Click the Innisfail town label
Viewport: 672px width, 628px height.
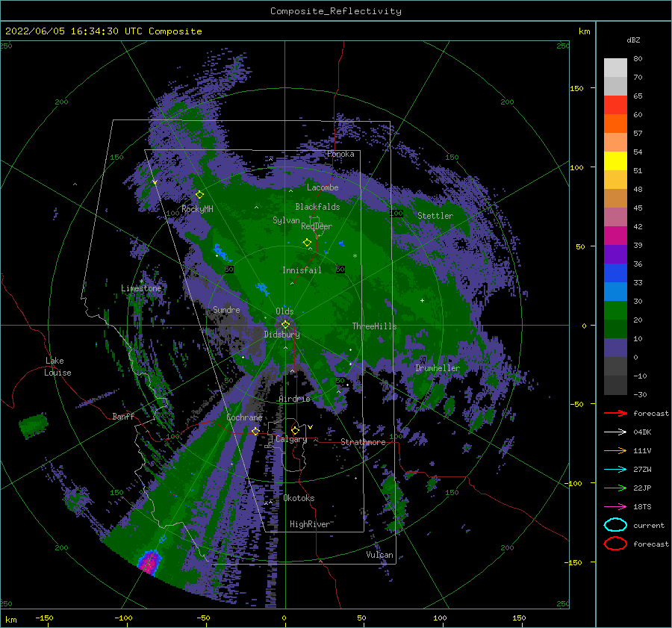coord(302,270)
